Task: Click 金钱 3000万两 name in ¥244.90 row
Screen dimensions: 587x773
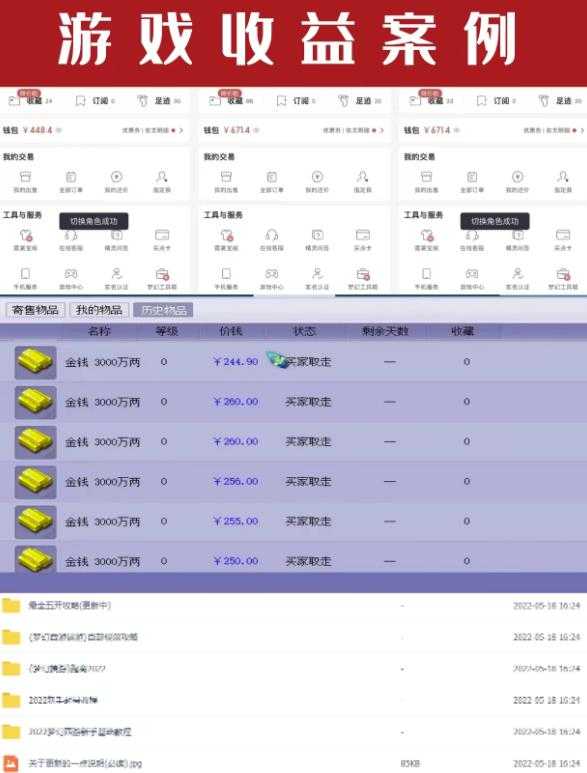Action: (x=103, y=362)
